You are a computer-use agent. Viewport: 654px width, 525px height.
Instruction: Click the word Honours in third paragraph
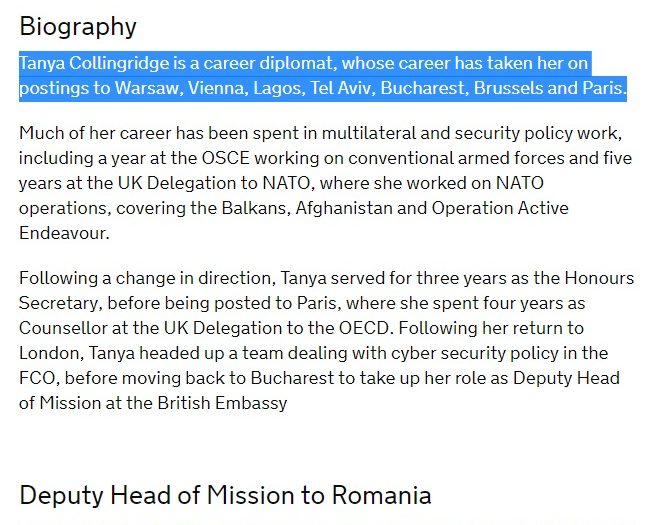[597, 279]
